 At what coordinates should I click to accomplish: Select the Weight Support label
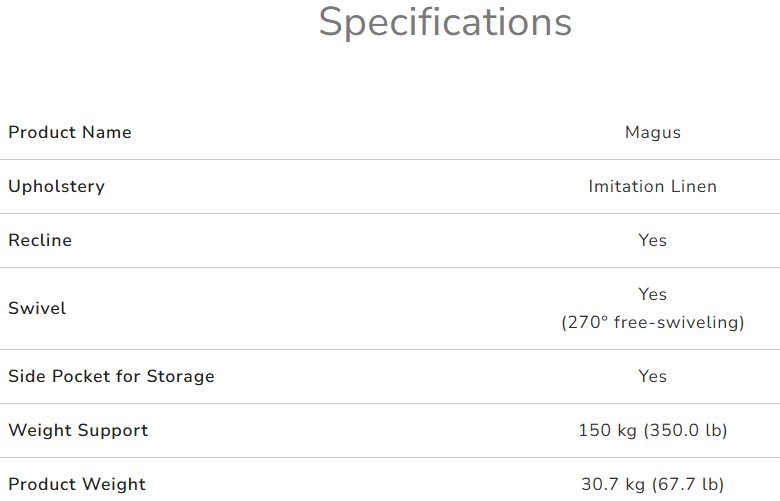pyautogui.click(x=78, y=430)
